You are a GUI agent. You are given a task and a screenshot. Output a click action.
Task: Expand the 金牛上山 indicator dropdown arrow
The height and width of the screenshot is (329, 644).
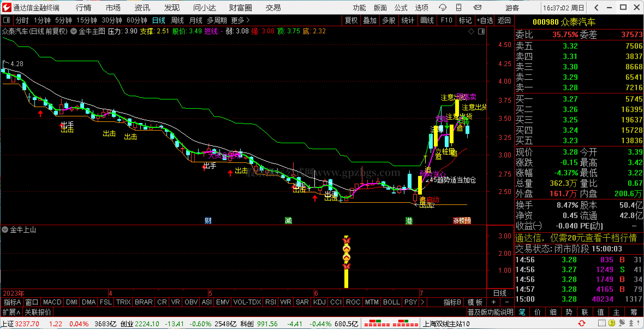coord(5,230)
